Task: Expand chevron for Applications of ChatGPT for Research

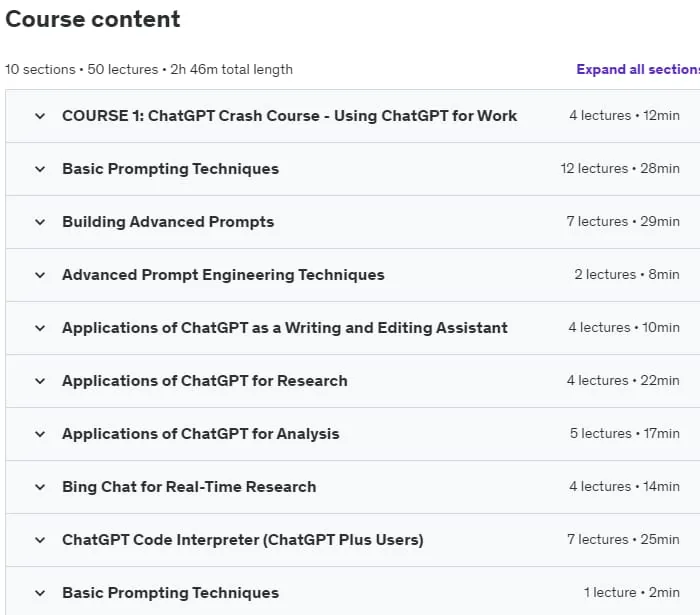Action: point(40,381)
